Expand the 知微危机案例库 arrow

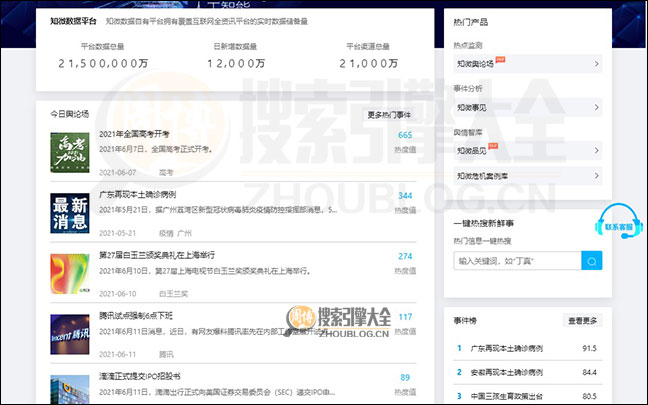point(596,176)
